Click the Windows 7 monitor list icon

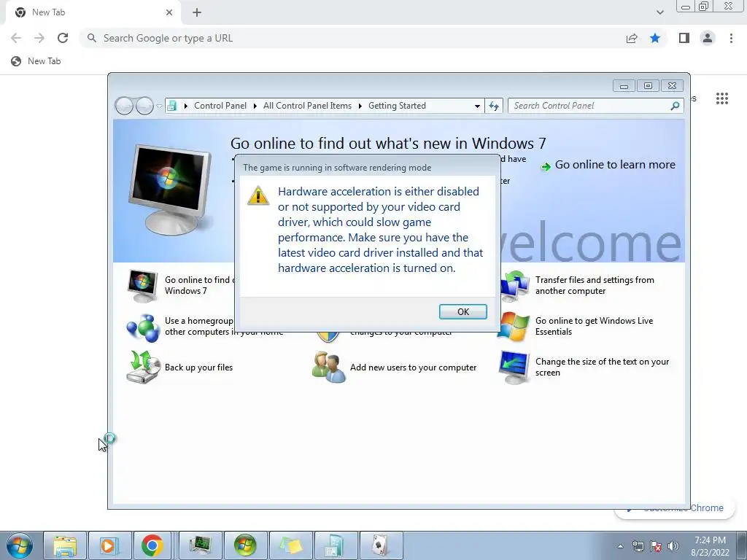point(142,286)
